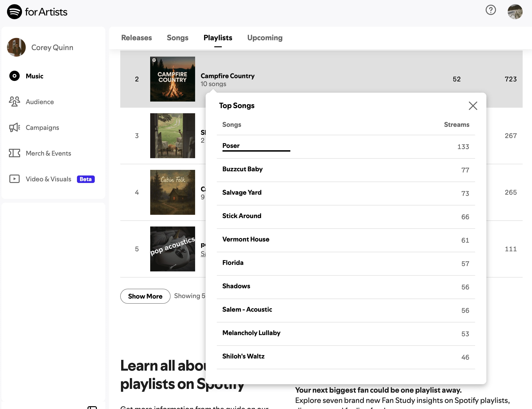This screenshot has height=409, width=532.
Task: Click the Merch & Events ticket icon
Action: (x=14, y=153)
